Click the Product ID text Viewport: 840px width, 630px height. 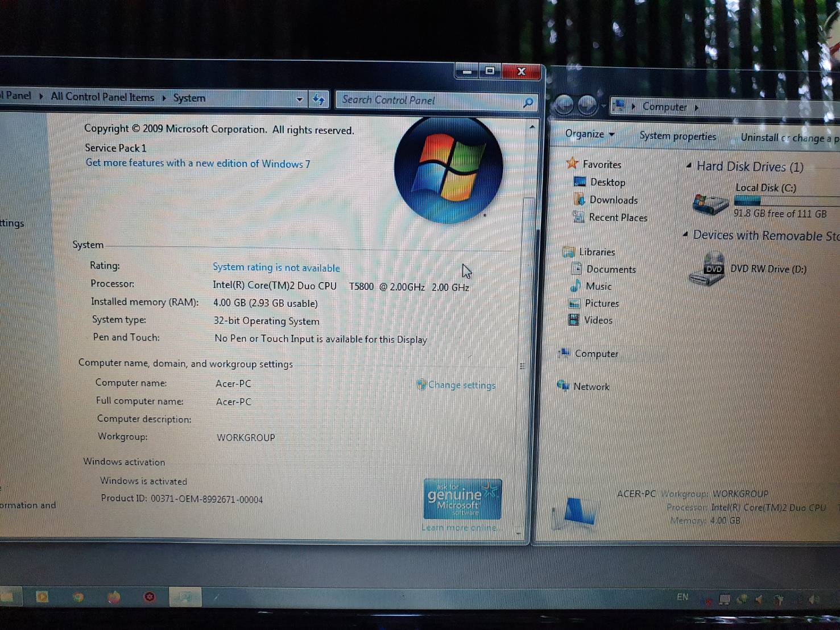[182, 499]
